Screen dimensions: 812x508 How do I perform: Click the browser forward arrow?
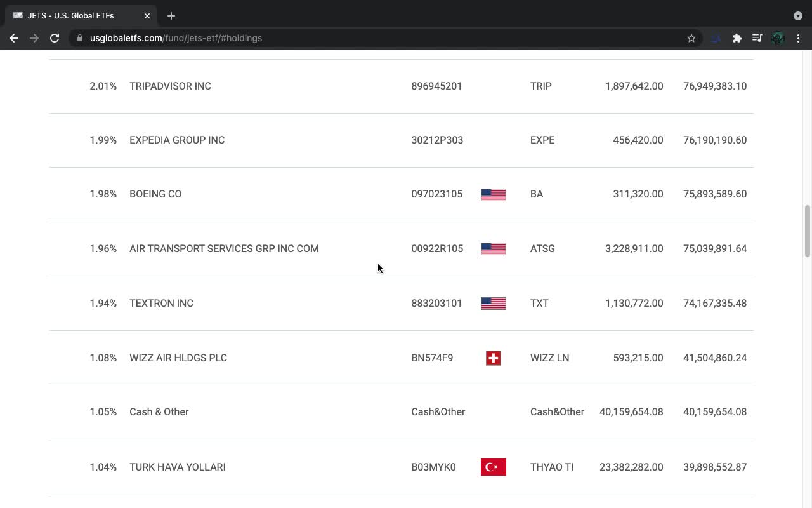point(34,38)
